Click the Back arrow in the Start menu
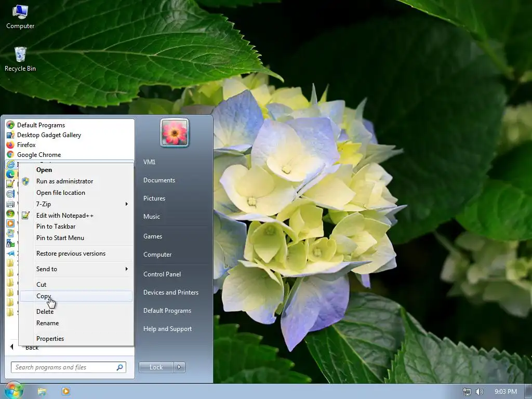The height and width of the screenshot is (399, 532). 11,347
